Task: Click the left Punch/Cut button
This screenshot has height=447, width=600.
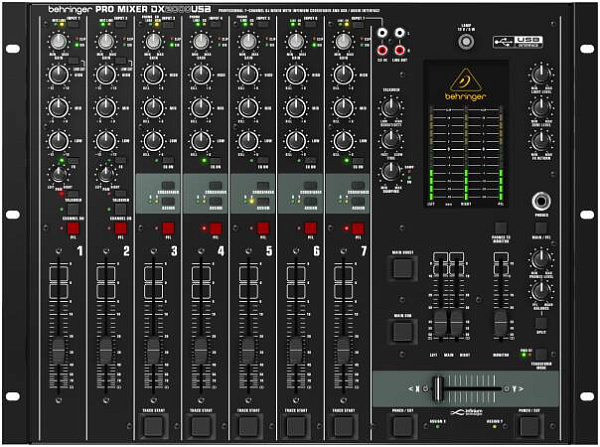Action: pos(403,426)
